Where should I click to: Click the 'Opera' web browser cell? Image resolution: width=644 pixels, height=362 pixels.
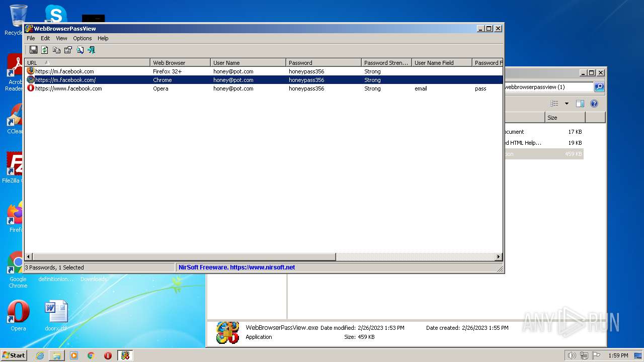160,88
